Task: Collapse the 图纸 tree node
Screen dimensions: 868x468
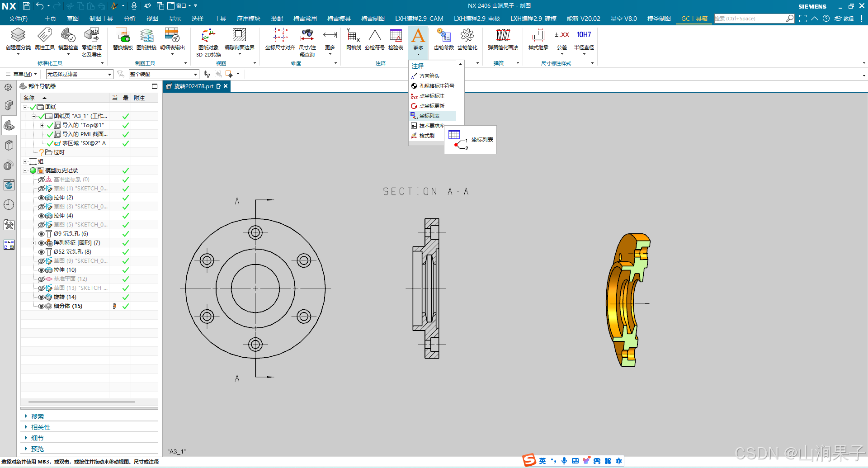Action: pyautogui.click(x=25, y=107)
